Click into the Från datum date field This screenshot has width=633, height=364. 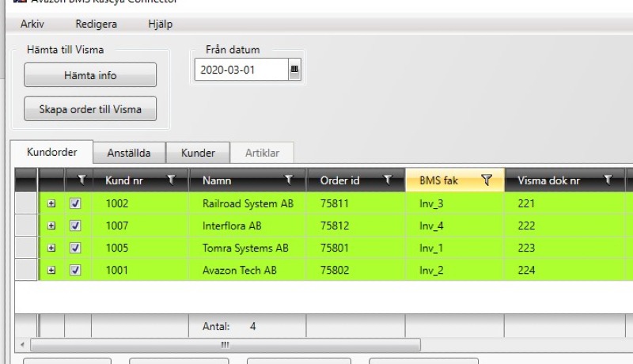pyautogui.click(x=241, y=70)
